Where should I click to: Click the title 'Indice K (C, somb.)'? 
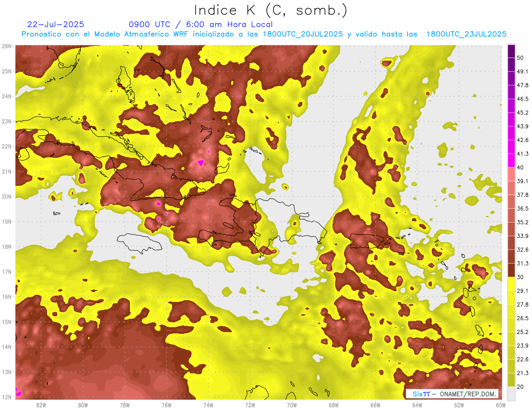point(271,10)
